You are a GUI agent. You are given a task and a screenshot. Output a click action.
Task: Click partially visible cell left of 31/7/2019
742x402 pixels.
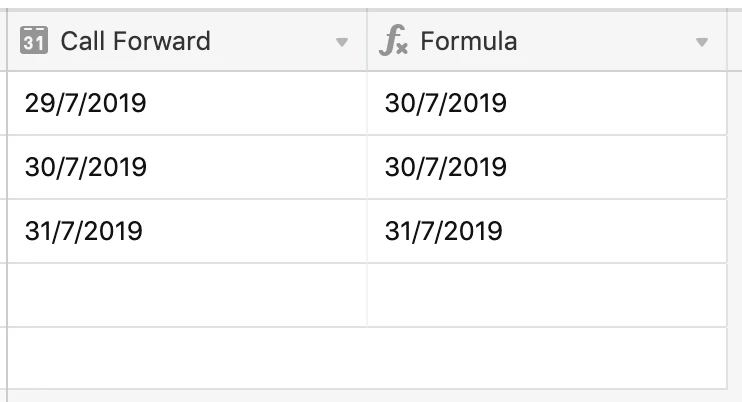coord(3,231)
